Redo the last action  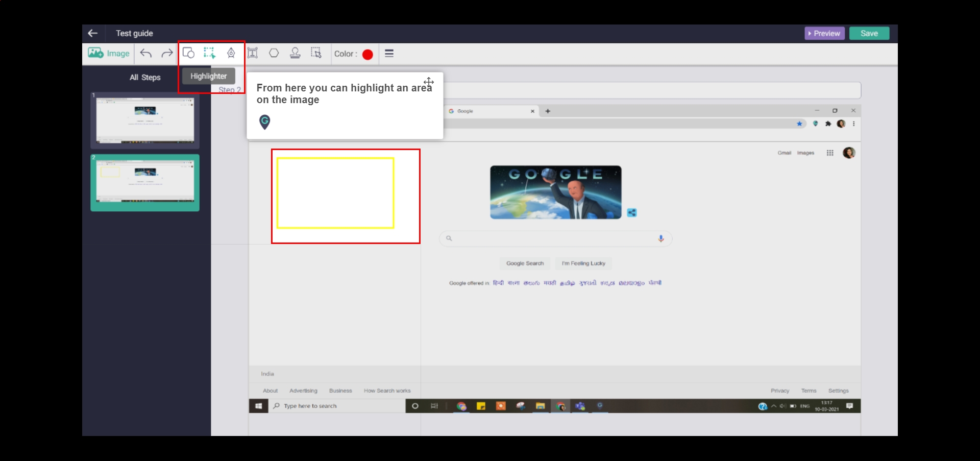tap(167, 53)
